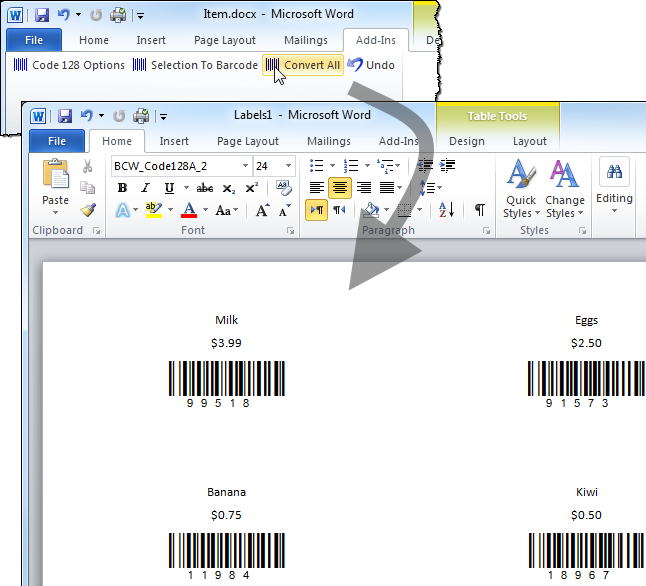Image resolution: width=646 pixels, height=586 pixels.
Task: Click the Copy icon
Action: (87, 188)
